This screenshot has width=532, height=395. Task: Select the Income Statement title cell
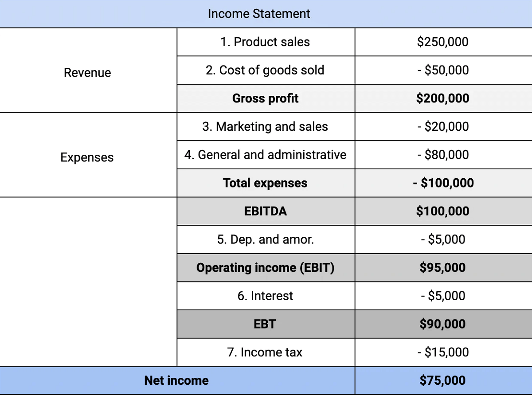coord(266,14)
